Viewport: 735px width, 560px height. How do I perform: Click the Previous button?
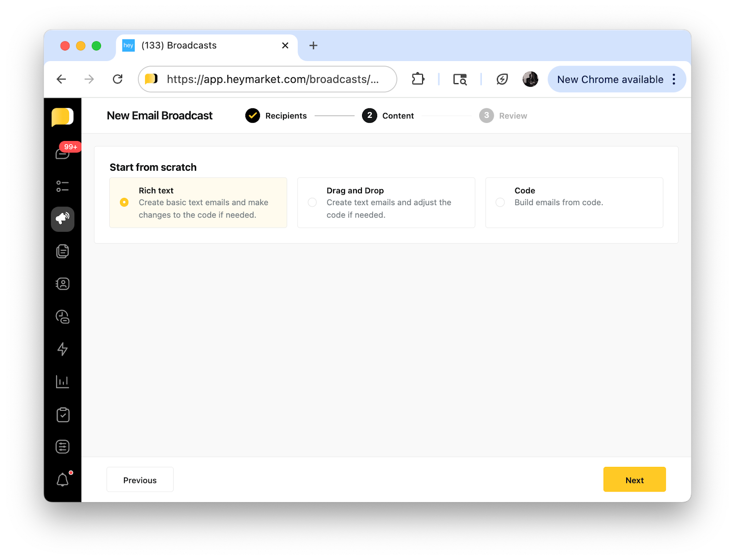point(140,480)
